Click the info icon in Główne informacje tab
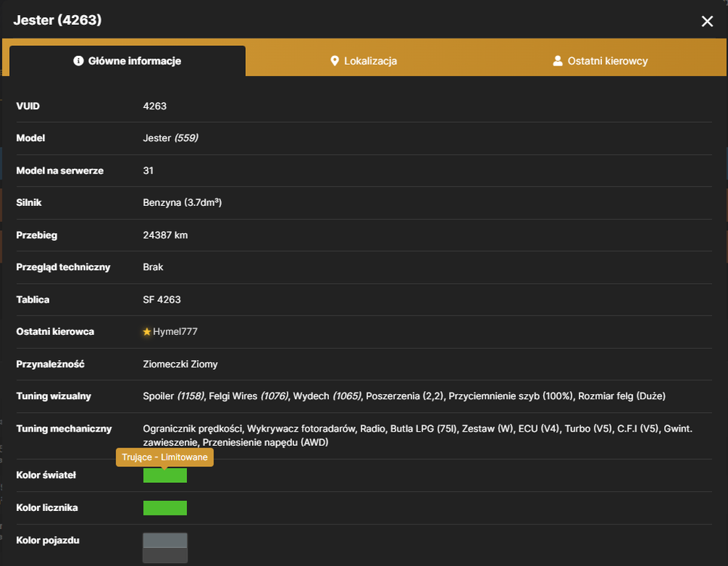Image resolution: width=728 pixels, height=566 pixels. click(x=78, y=61)
